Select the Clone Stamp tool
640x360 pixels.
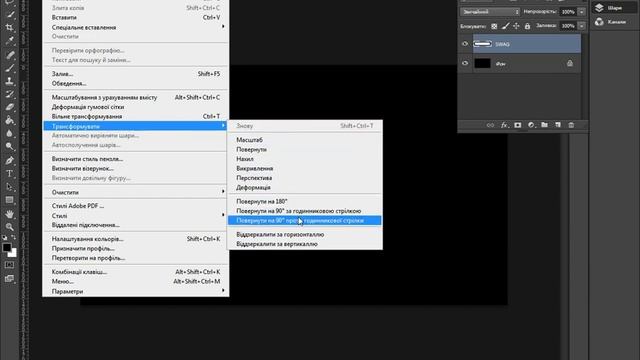[9, 81]
